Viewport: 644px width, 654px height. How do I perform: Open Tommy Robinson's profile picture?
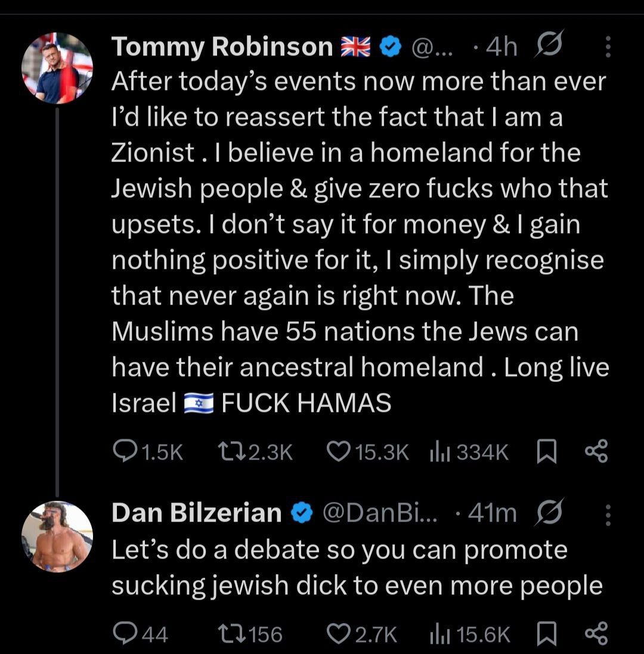(57, 69)
